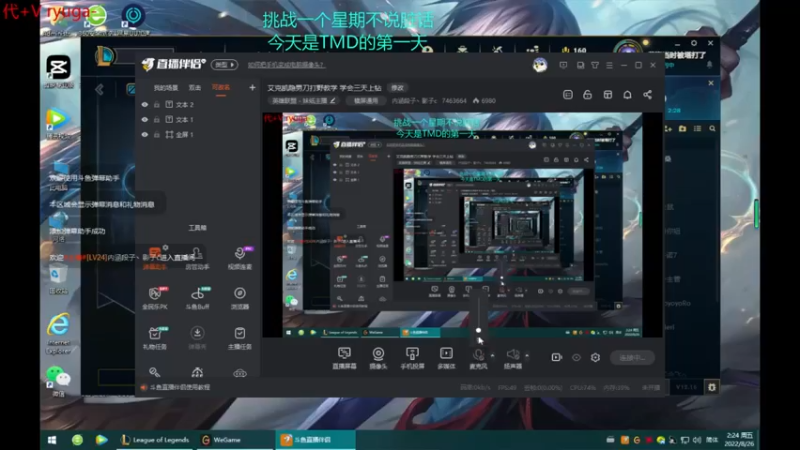Click the 横屏通用 orientation button
This screenshot has height=450, width=800.
[x=366, y=101]
